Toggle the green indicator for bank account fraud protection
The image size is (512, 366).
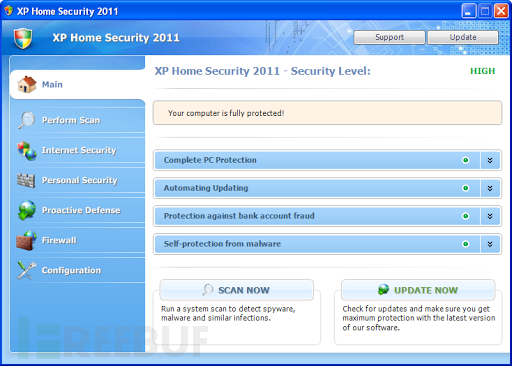coord(465,216)
